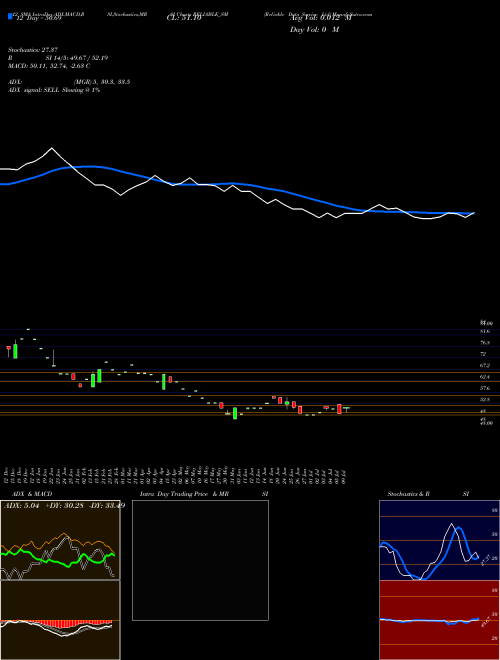This screenshot has width=500, height=660.
Task: Click the 72 price axis label
Action: point(483,354)
